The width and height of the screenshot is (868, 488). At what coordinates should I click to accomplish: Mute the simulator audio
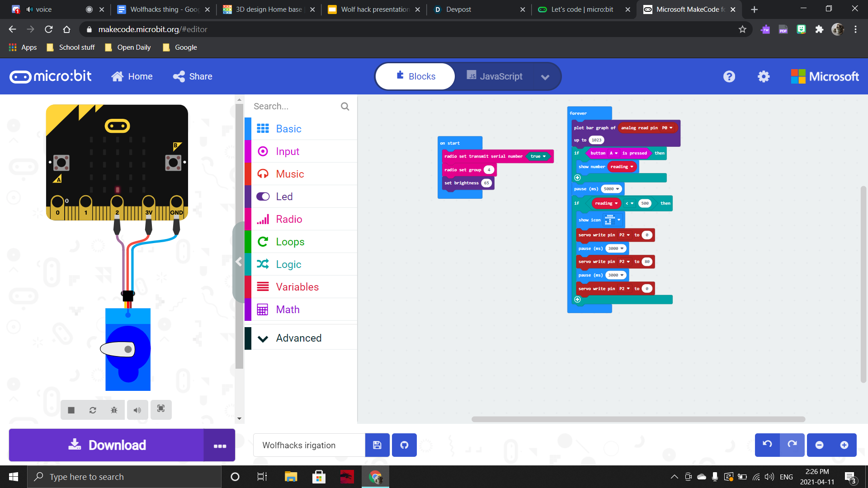(x=137, y=410)
